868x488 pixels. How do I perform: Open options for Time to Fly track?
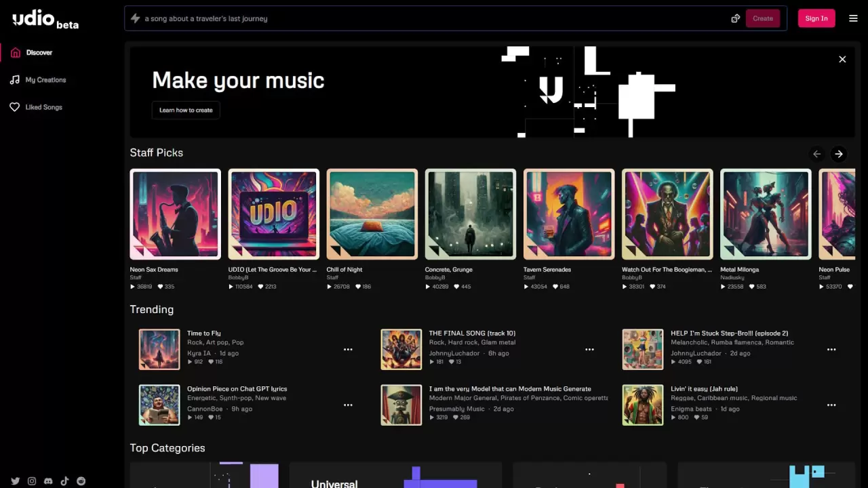[348, 350]
